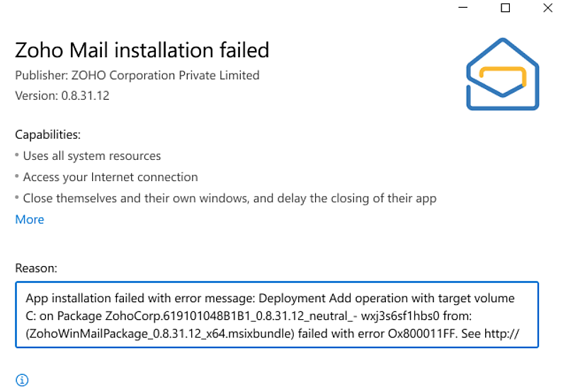Maximize the installer window
The image size is (563, 392).
coord(505,8)
